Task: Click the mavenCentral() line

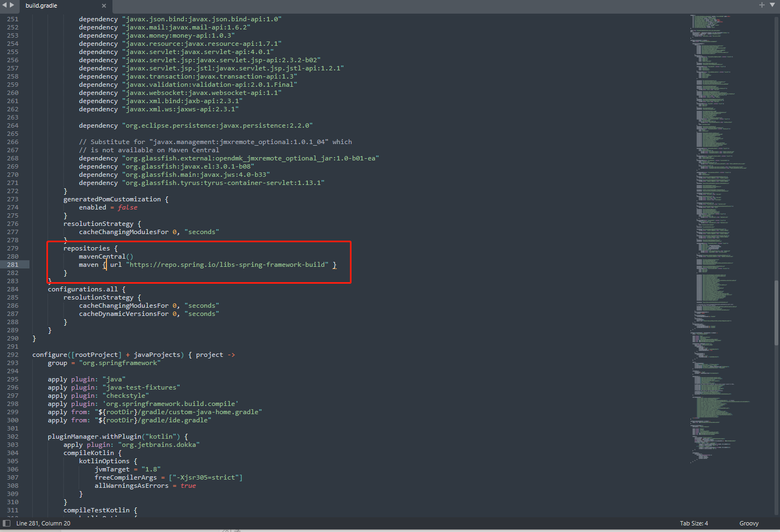Action: click(x=106, y=256)
